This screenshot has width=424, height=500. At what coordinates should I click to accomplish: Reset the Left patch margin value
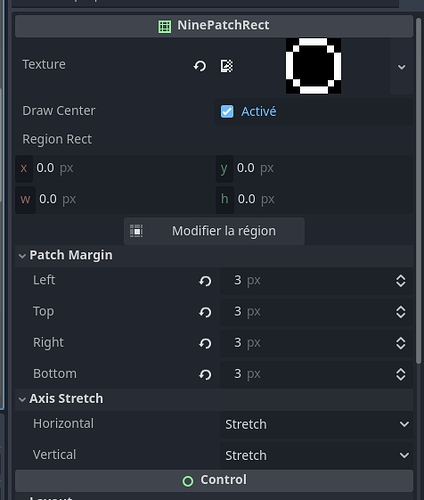click(205, 281)
